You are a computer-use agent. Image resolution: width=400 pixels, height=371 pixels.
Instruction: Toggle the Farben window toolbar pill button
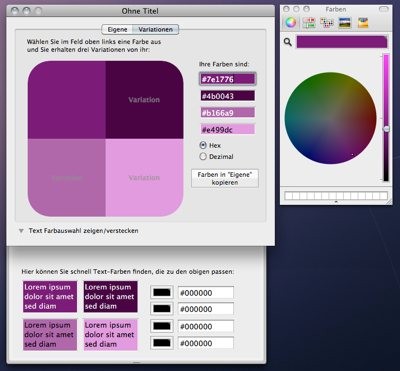pyautogui.click(x=384, y=9)
